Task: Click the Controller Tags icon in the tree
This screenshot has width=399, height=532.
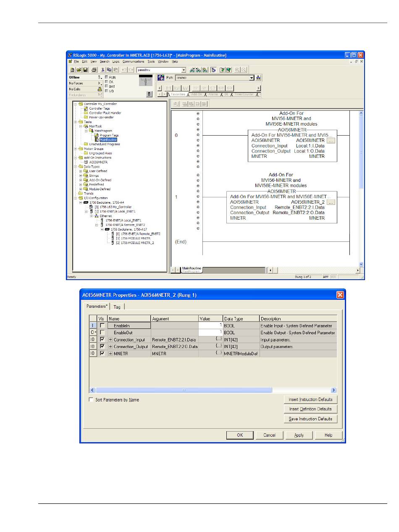Action: pyautogui.click(x=86, y=108)
